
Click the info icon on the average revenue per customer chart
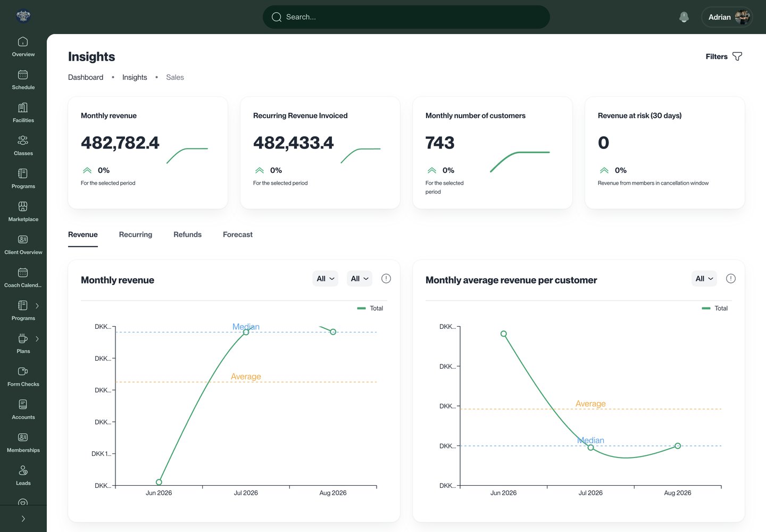pos(731,279)
